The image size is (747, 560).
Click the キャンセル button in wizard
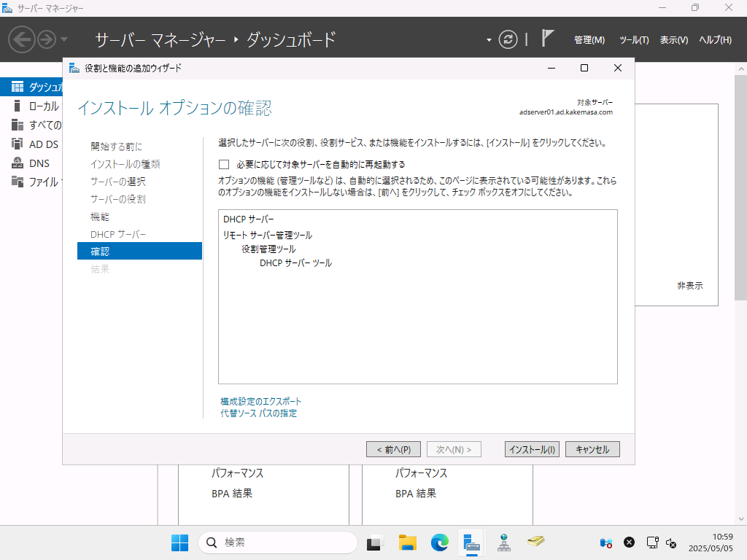click(x=592, y=449)
